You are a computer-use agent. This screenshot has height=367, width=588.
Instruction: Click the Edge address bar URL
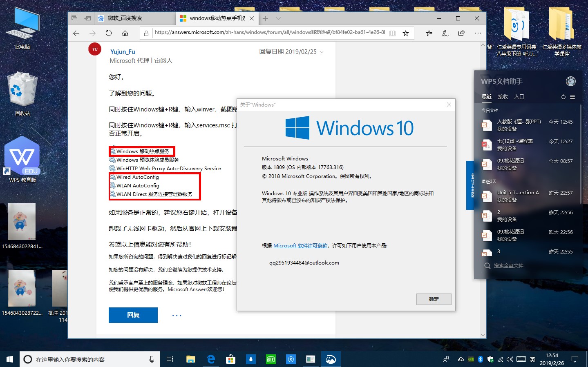270,32
